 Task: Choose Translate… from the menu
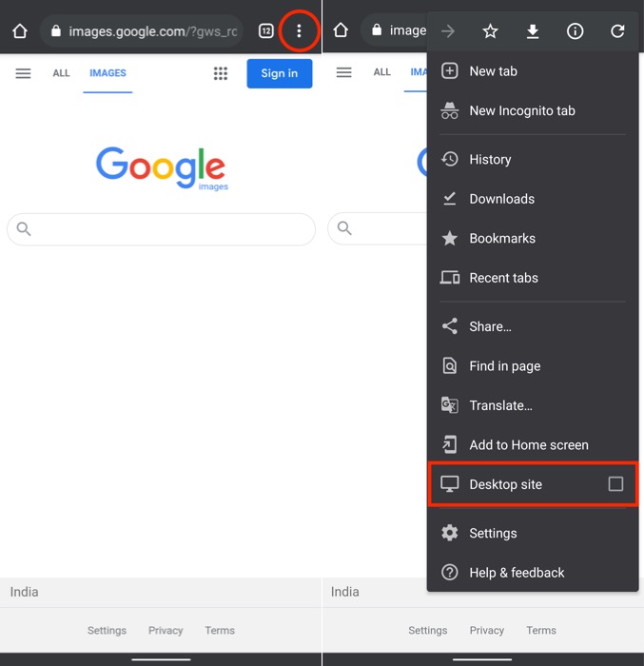coord(533,405)
